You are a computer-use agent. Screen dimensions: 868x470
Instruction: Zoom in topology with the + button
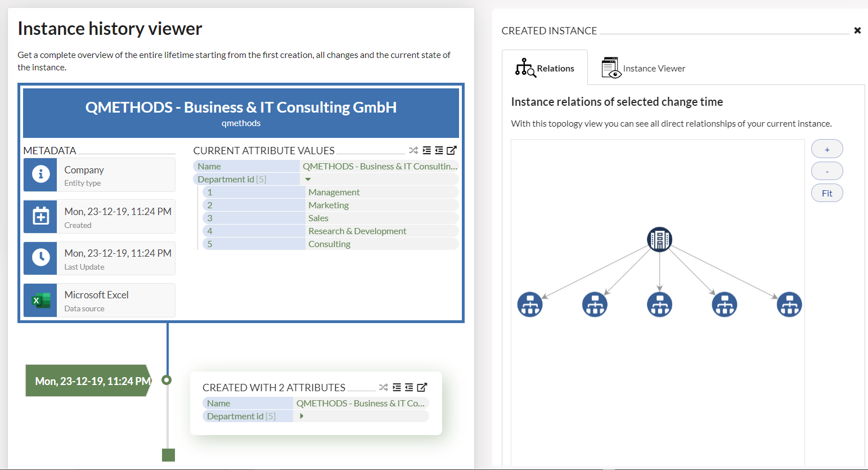pos(827,149)
